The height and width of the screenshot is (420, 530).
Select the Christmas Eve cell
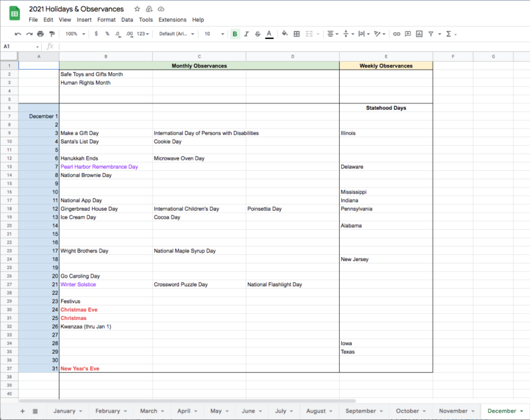[105, 309]
